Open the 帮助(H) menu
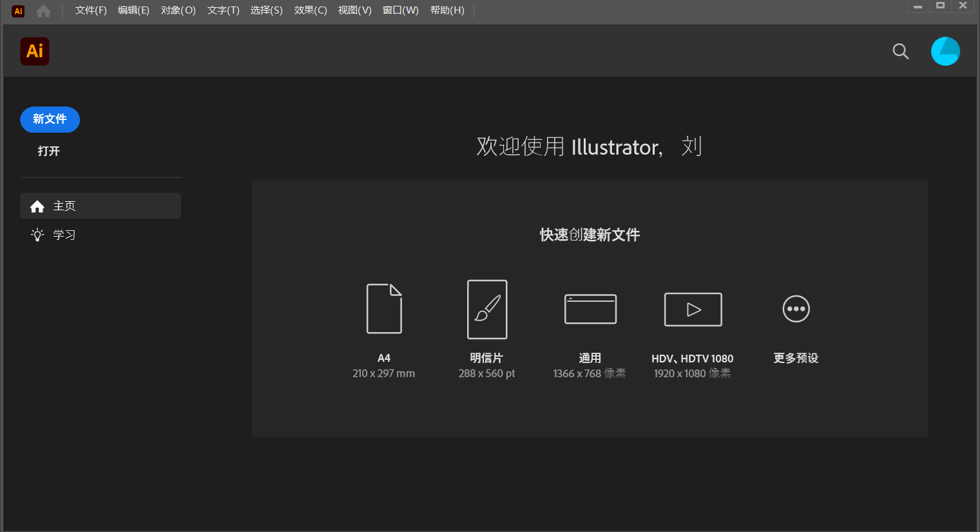The width and height of the screenshot is (980, 532). (x=447, y=10)
